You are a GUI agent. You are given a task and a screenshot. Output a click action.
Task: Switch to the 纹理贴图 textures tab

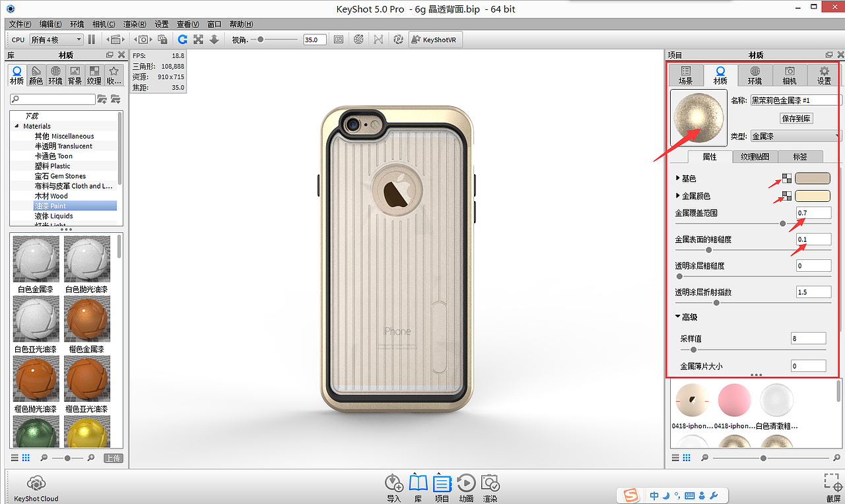point(755,156)
